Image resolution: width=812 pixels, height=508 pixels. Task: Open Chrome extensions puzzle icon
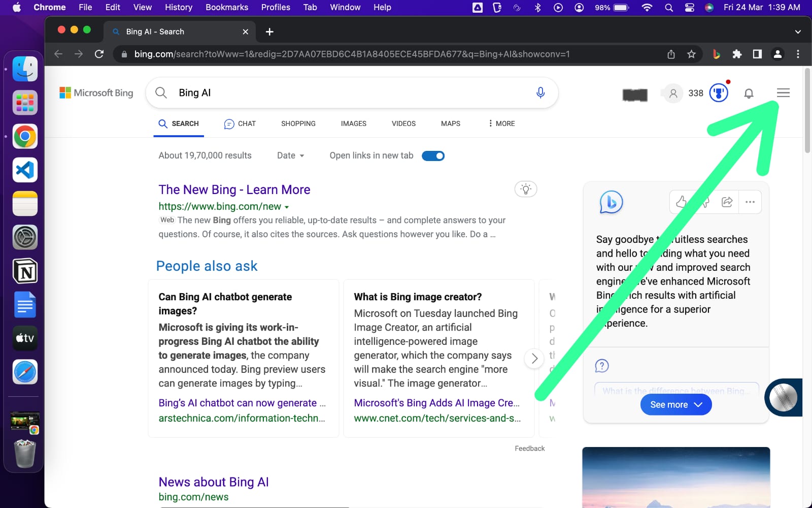tap(737, 54)
